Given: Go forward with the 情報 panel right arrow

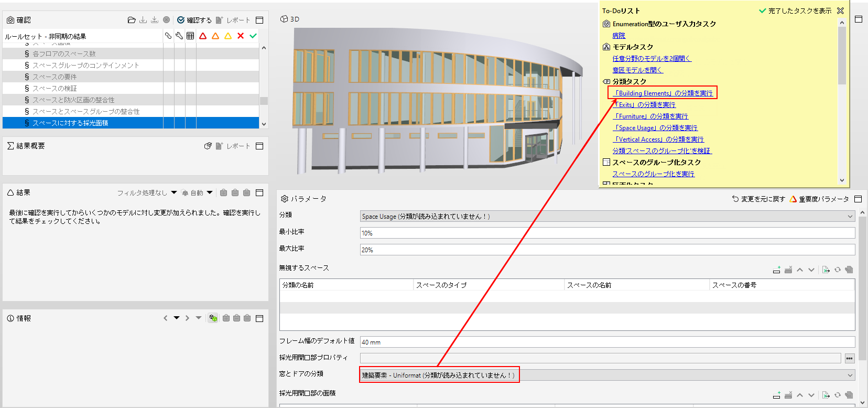Looking at the screenshot, I should pyautogui.click(x=187, y=318).
